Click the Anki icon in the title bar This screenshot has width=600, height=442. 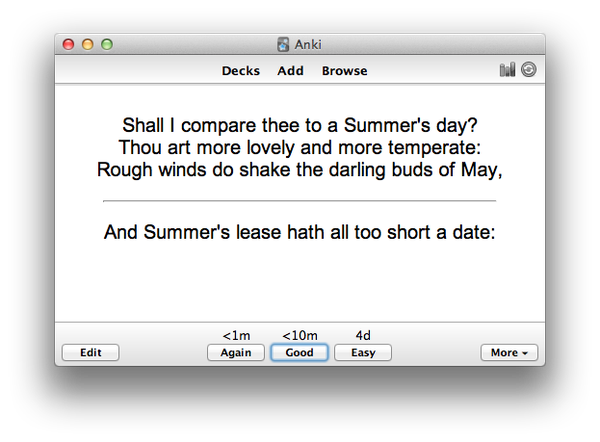(284, 44)
